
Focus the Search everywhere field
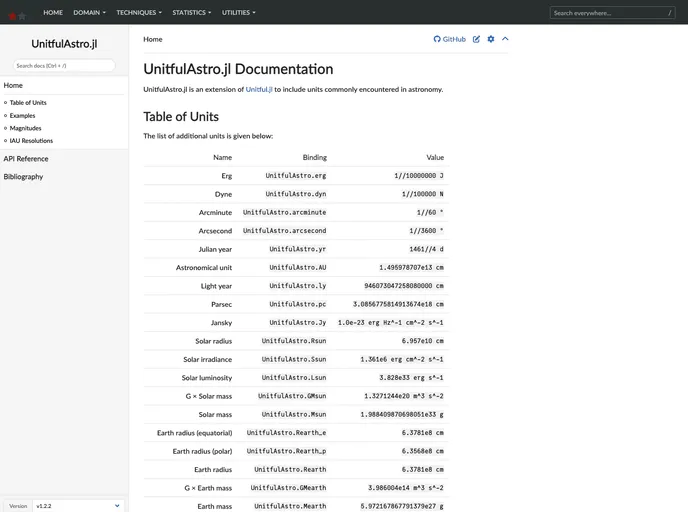tap(612, 13)
